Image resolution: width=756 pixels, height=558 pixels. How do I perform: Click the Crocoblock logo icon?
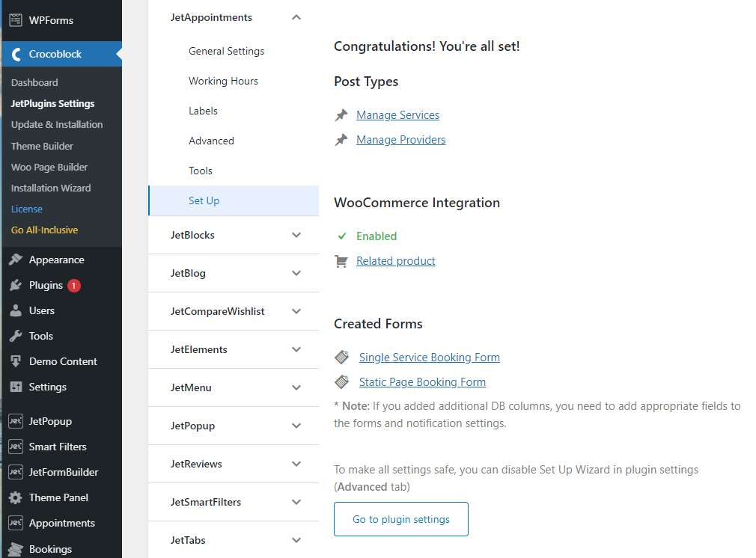(x=16, y=54)
